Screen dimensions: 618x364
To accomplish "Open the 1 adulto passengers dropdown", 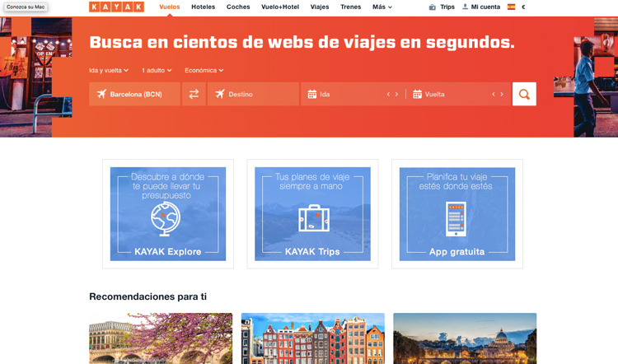I will (159, 70).
